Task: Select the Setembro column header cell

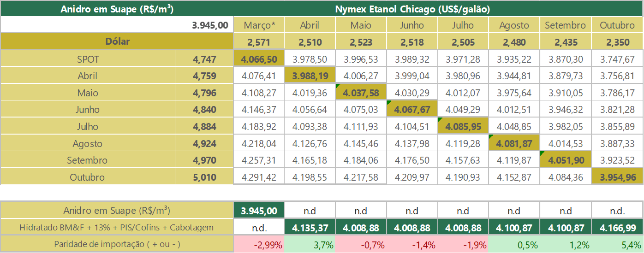Action: point(565,25)
